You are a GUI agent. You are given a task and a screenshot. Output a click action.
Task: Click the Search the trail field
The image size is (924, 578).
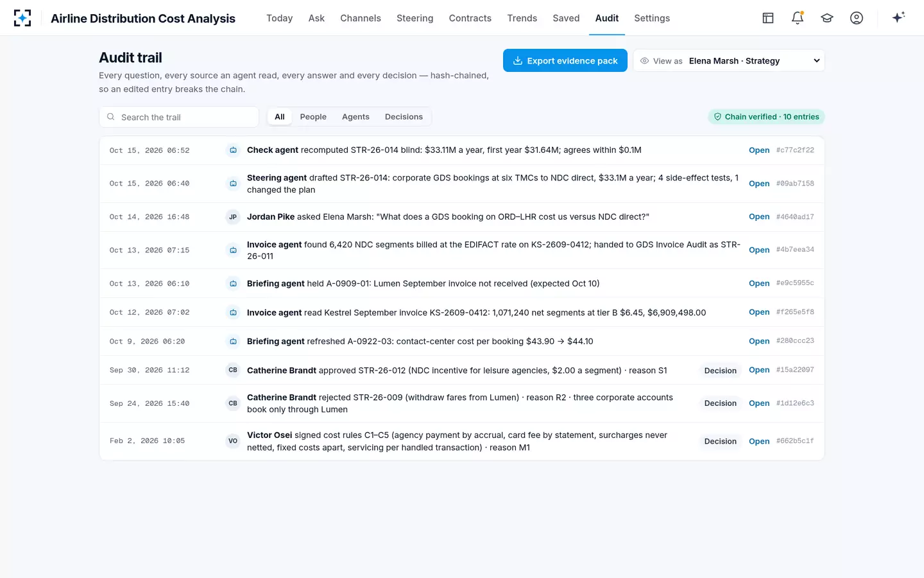click(179, 117)
